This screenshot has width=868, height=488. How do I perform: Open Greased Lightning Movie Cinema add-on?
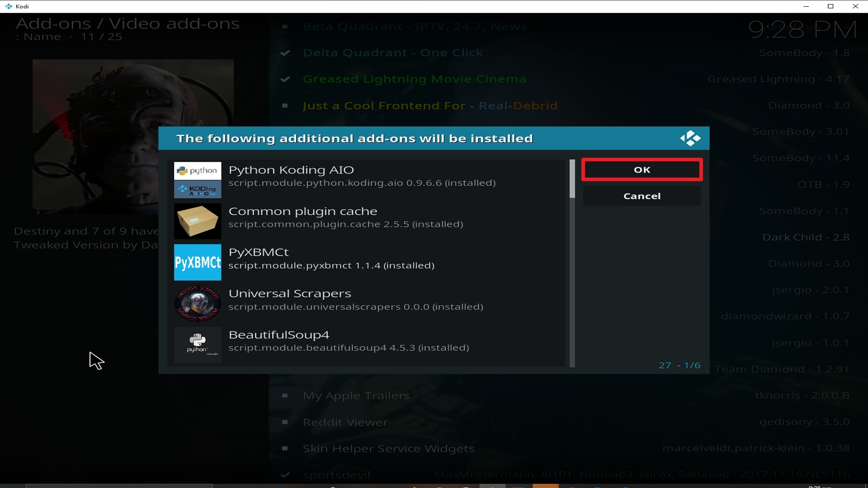[x=415, y=79]
